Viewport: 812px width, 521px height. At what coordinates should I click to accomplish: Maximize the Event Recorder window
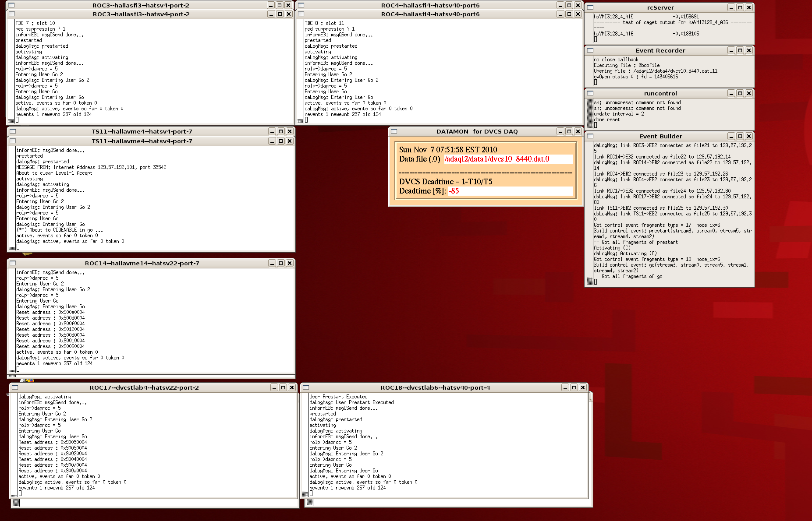point(740,50)
